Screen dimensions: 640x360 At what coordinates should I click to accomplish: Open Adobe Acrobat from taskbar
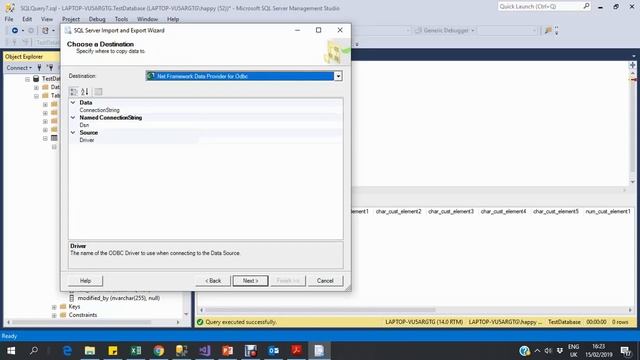point(296,351)
